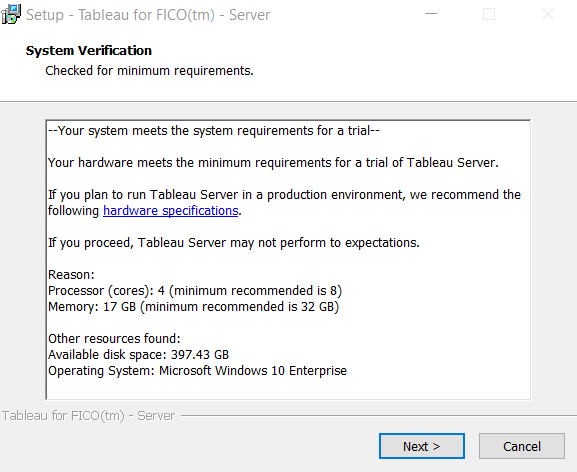The height and width of the screenshot is (472, 577).
Task: Select the 'Checked for minimum requirements' subtitle
Action: [x=149, y=70]
